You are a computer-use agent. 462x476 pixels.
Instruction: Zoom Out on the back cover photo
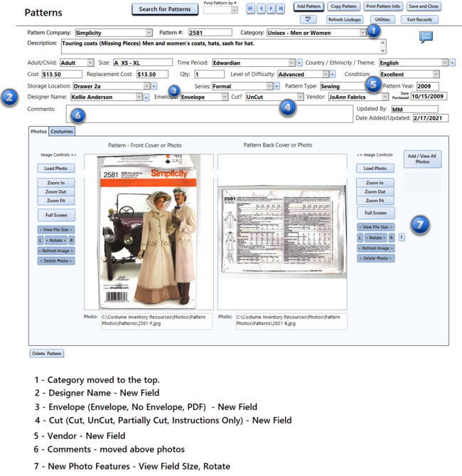click(x=375, y=191)
